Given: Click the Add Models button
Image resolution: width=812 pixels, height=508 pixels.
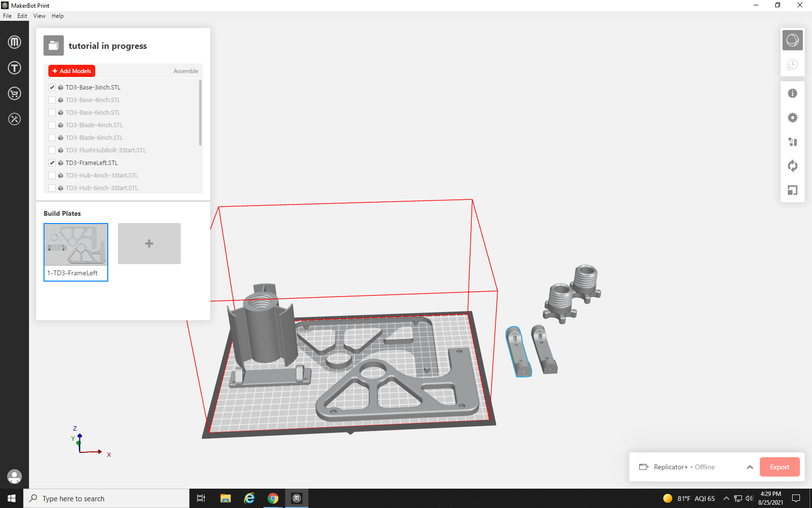Looking at the screenshot, I should coord(72,71).
